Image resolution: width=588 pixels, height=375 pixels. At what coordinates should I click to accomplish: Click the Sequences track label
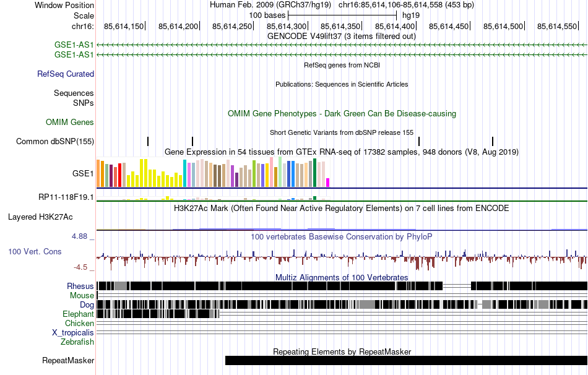[x=74, y=93]
